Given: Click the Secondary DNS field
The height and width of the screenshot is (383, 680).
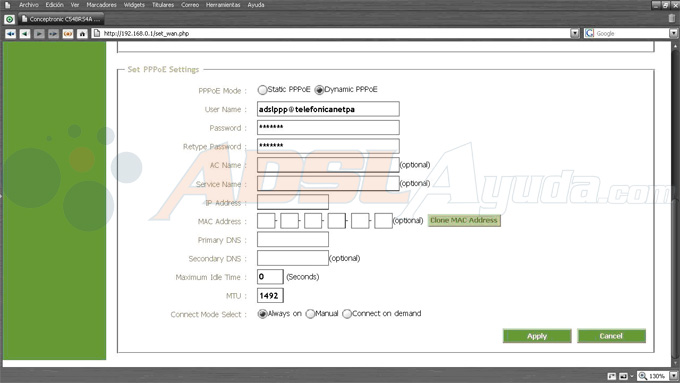Looking at the screenshot, I should point(293,258).
